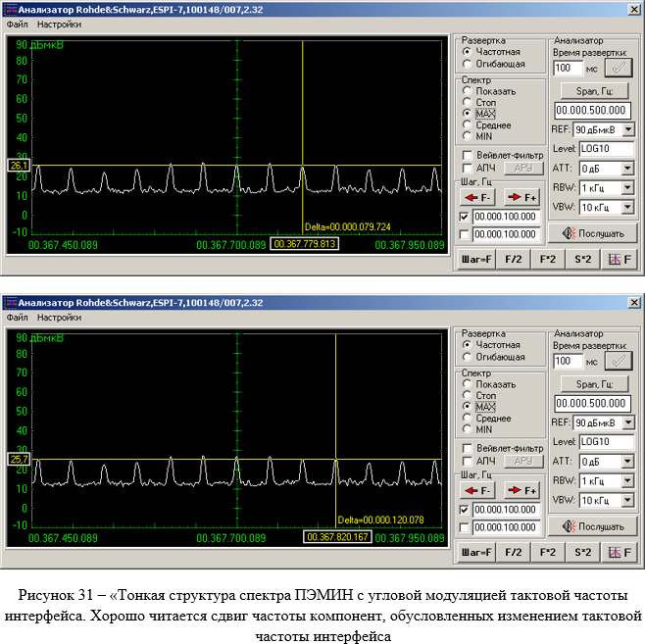Click spectrum F icon button in top window
This screenshot has width=645, height=644.
[620, 260]
